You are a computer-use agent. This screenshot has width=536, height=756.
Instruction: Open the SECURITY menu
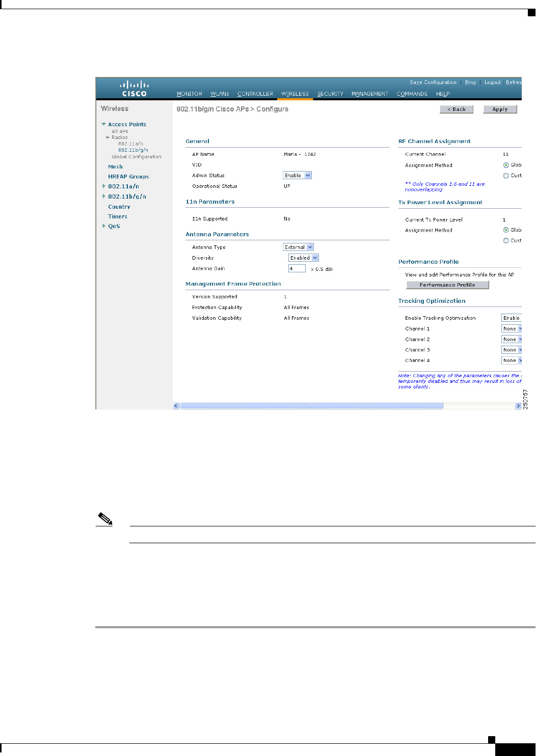point(330,94)
